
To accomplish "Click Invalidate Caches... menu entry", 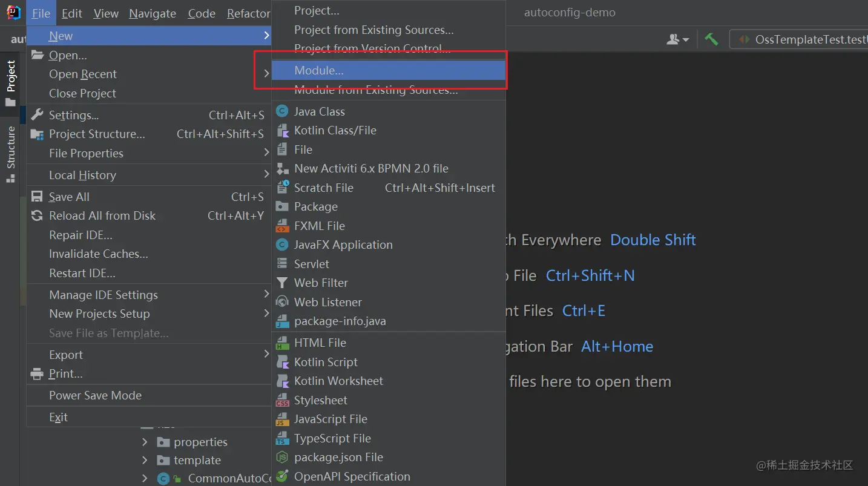I will [149, 254].
